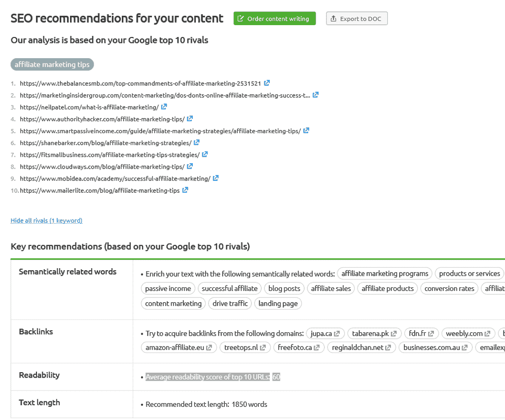The height and width of the screenshot is (420, 505).
Task: Select the affiliate marketing tips keyword tag
Action: [52, 65]
